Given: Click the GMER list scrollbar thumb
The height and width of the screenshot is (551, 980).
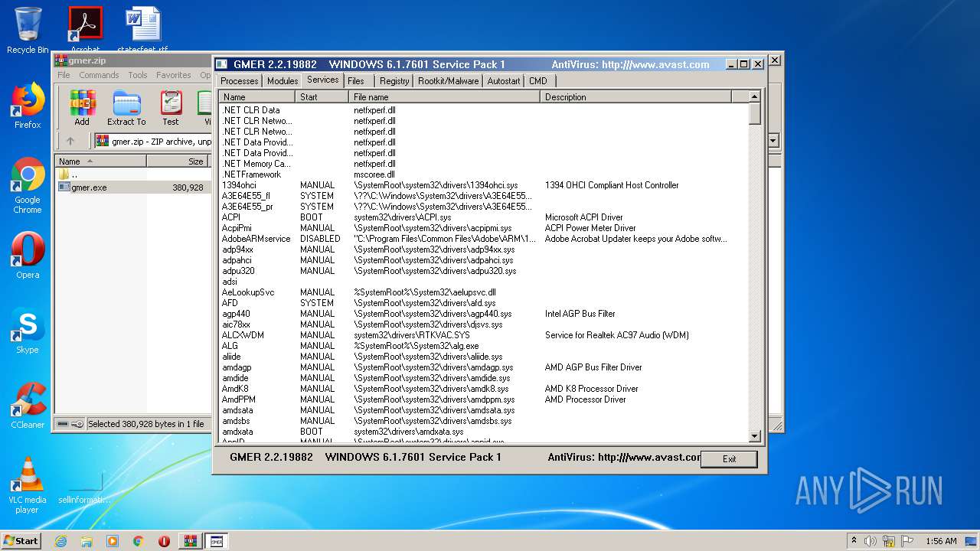Looking at the screenshot, I should (755, 114).
